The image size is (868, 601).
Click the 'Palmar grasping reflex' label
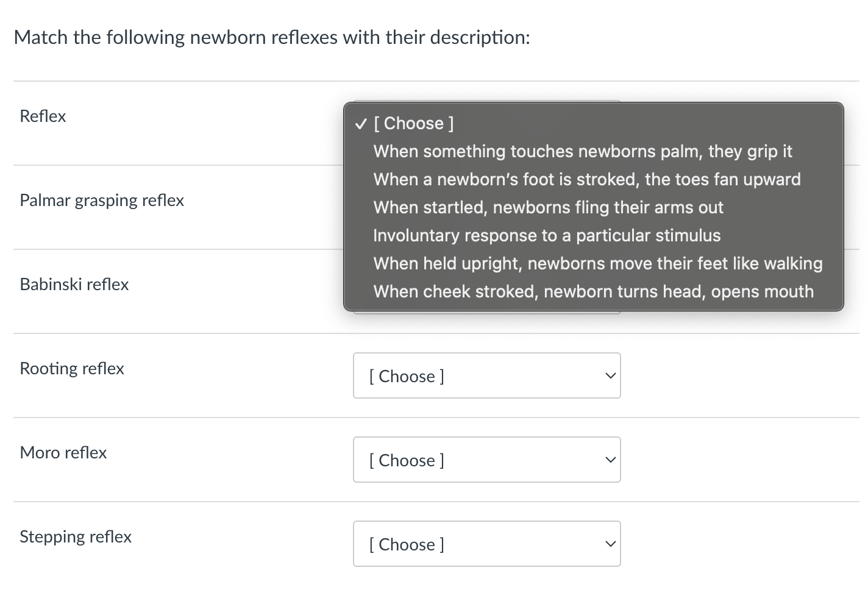click(102, 201)
